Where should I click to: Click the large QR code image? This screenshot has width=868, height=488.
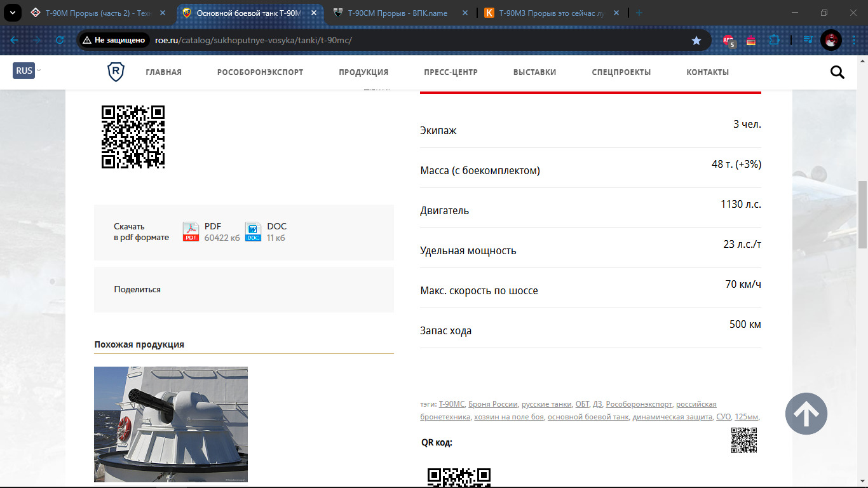133,137
